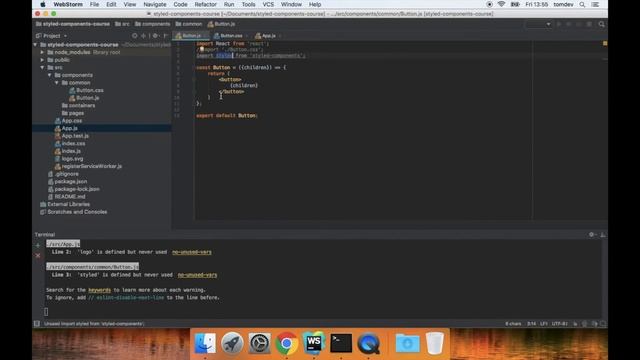Screen dimensions: 640x360
Task: Open the Terminal app from the Dock
Action: coord(341,343)
